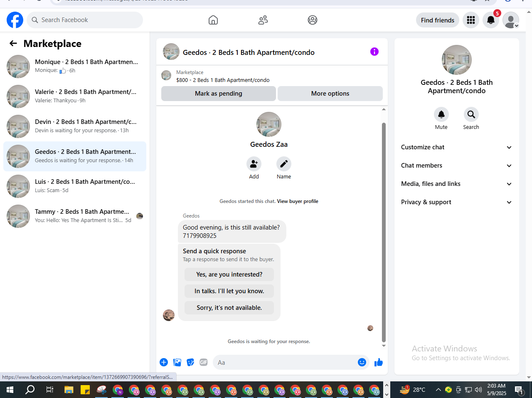
Task: Click Find friends button
Action: coord(438,20)
